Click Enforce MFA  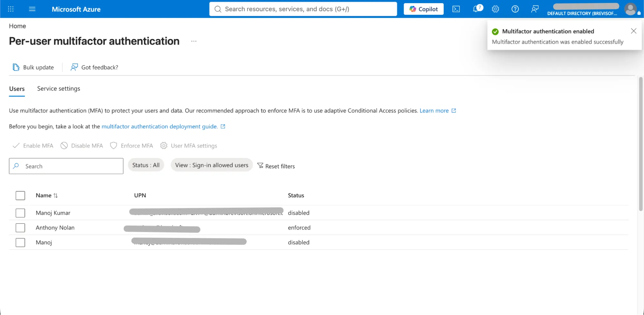(131, 146)
